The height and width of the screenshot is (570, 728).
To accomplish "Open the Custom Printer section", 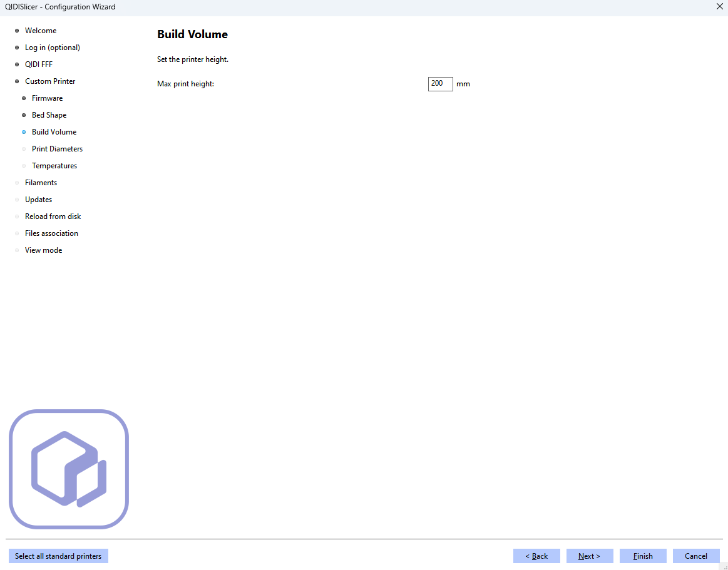I will [50, 81].
